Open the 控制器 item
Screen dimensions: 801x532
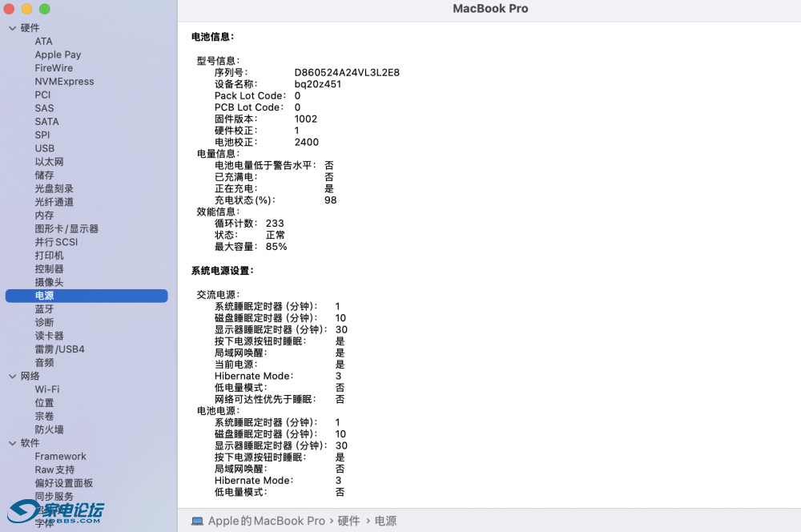49,269
